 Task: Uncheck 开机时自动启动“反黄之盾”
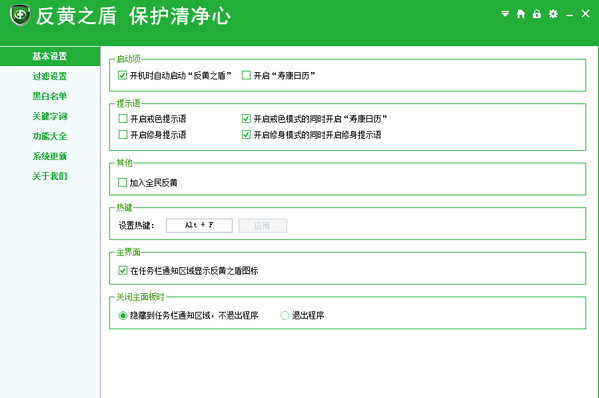point(122,75)
